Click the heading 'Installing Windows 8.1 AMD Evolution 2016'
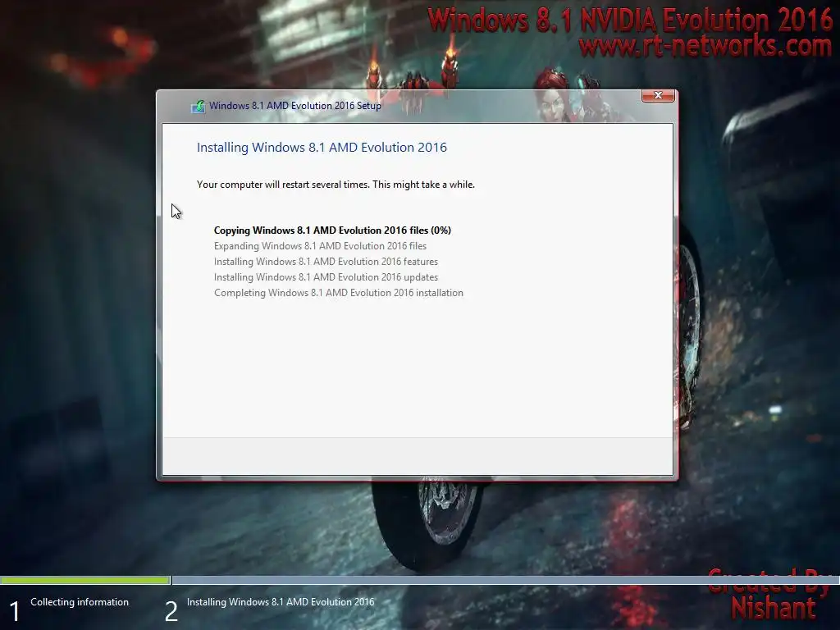Viewport: 840px width, 630px height. (x=322, y=148)
